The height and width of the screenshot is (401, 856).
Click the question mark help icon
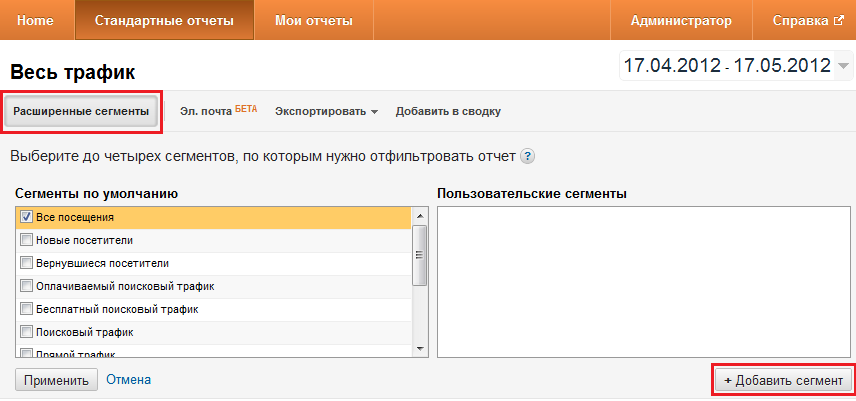tap(527, 157)
